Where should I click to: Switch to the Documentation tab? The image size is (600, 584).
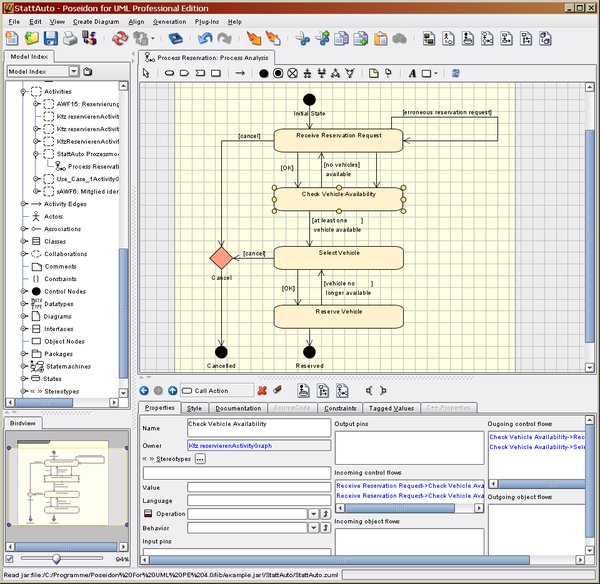click(238, 408)
